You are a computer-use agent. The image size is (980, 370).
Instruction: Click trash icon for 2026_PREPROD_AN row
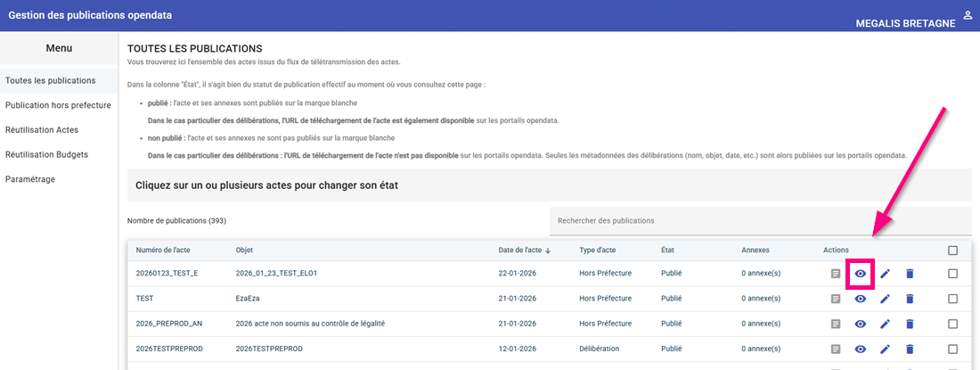[x=910, y=324]
